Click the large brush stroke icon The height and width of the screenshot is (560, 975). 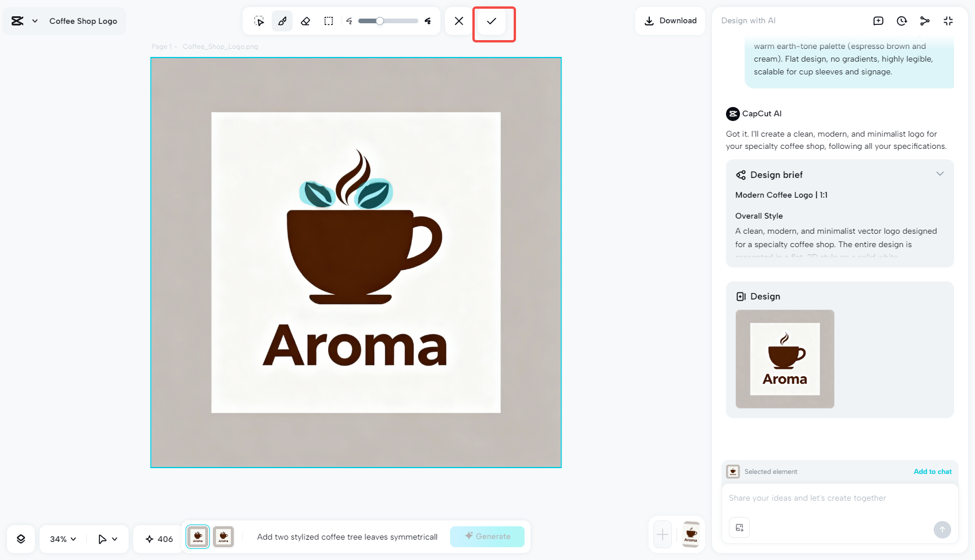(x=428, y=21)
